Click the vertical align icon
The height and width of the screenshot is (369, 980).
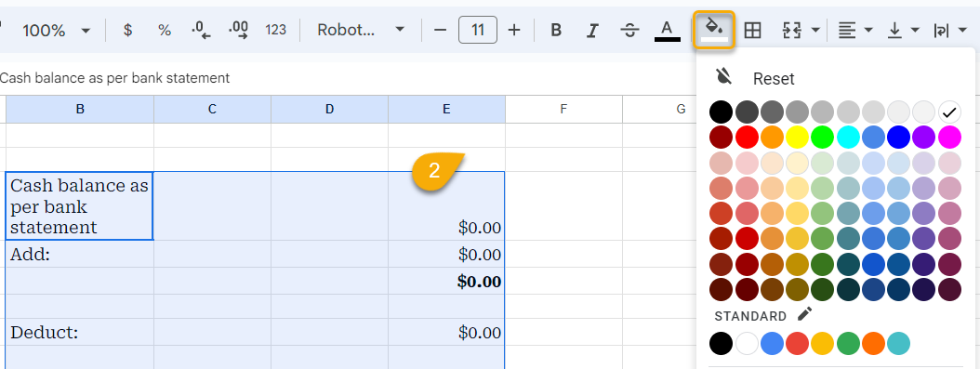[x=895, y=30]
